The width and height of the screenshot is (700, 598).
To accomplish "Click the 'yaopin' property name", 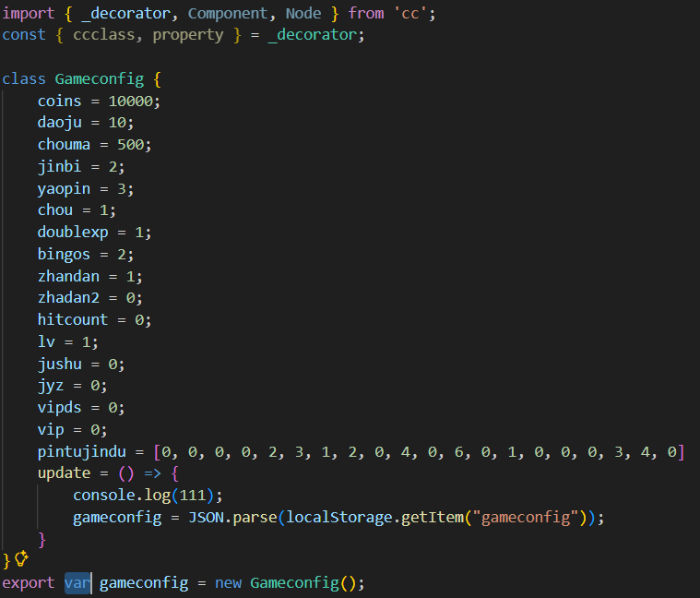I will coord(64,189).
